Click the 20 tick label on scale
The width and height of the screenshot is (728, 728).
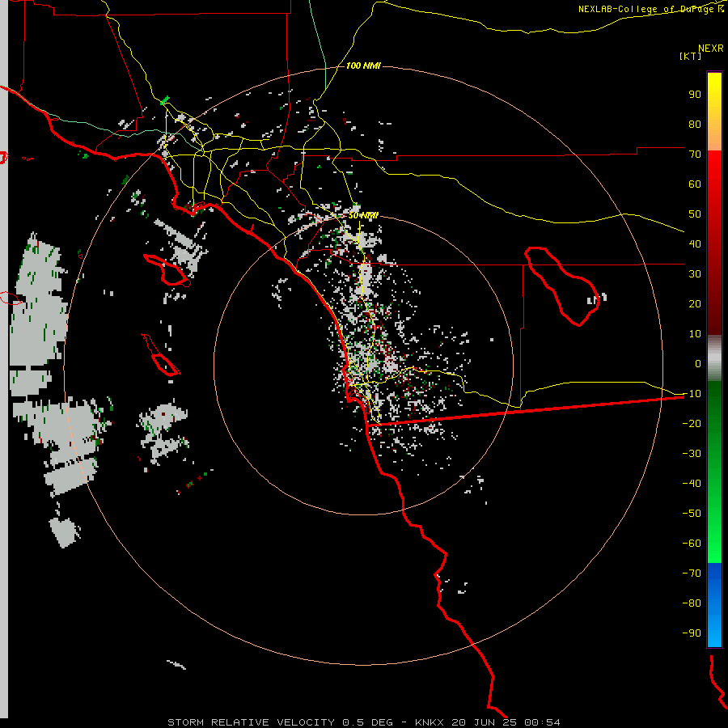tap(695, 303)
